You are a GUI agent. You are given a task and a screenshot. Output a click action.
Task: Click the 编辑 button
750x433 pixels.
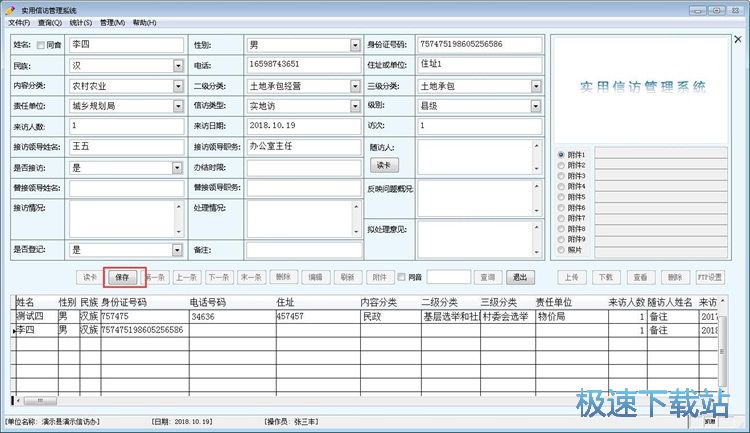pos(316,277)
